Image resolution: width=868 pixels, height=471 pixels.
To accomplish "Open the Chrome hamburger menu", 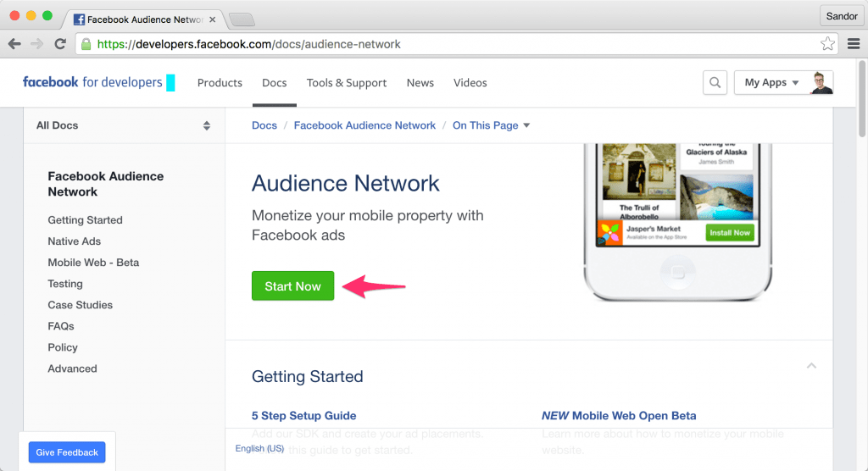I will point(854,44).
